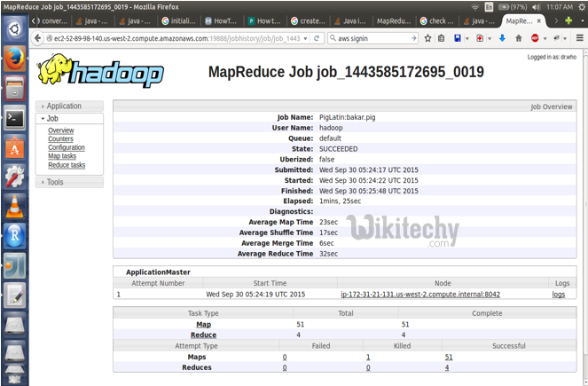Open the Map tasks link in sidebar
Screen dimensions: 588x386
62,156
